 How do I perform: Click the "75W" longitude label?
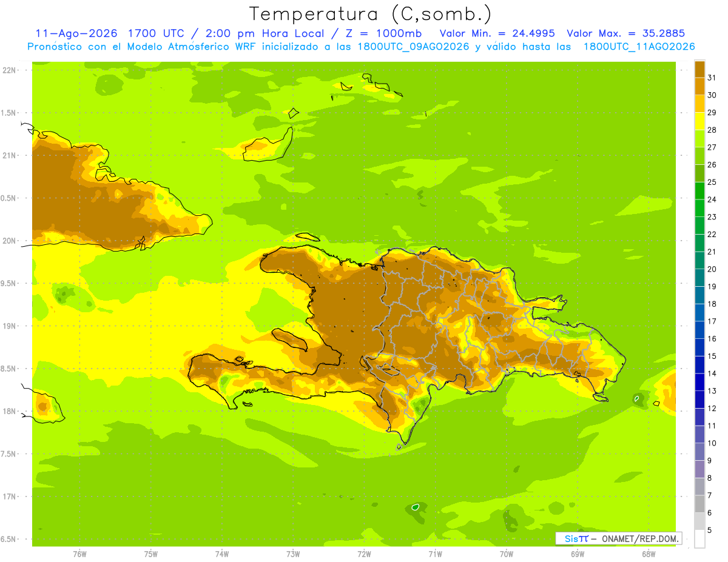pos(151,554)
